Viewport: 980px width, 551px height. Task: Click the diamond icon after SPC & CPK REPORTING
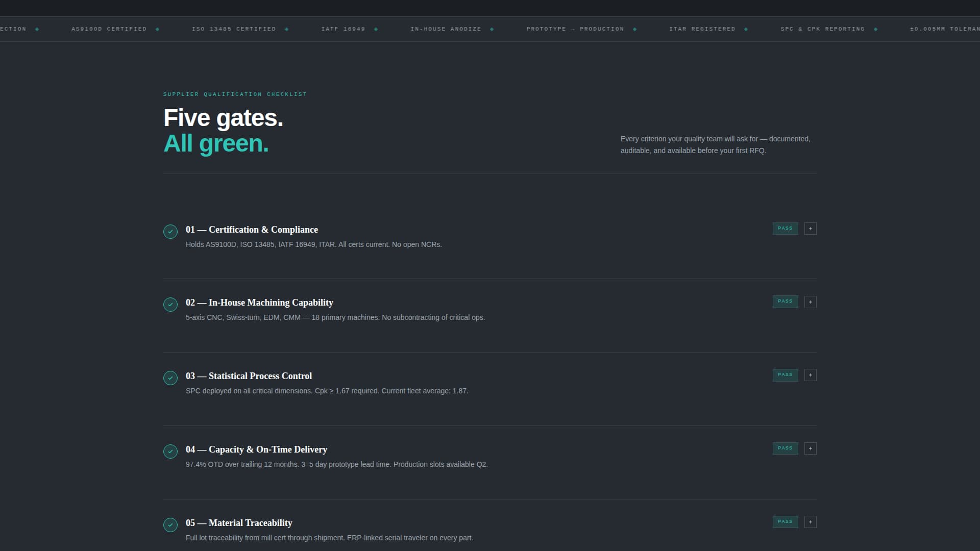(x=875, y=29)
